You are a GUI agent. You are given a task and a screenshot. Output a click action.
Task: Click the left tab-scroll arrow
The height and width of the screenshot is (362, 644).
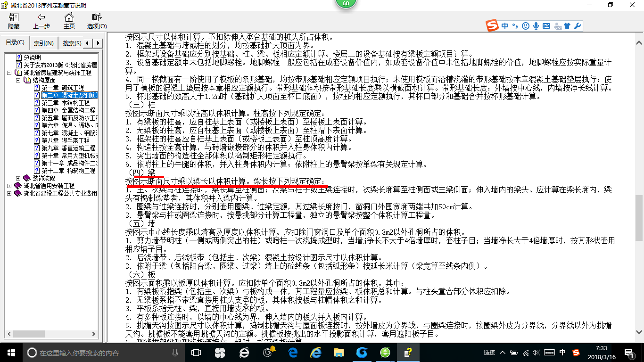[x=89, y=43]
